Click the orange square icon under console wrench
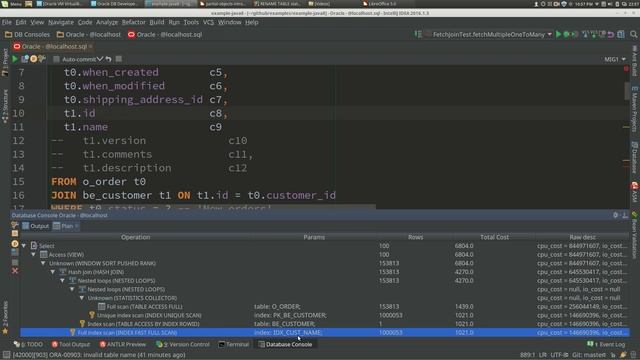The image size is (640, 360). (15, 234)
